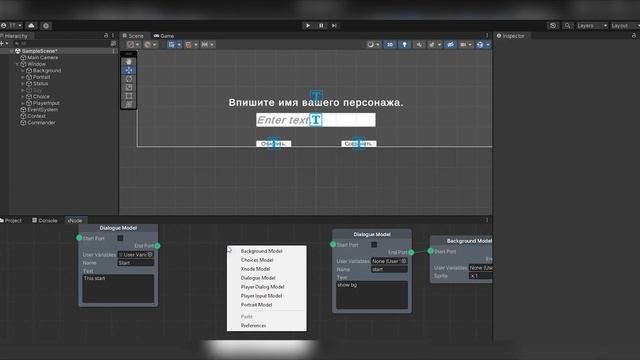Choose Dialogue Model from the context menu
This screenshot has height=360, width=640.
tap(267, 278)
